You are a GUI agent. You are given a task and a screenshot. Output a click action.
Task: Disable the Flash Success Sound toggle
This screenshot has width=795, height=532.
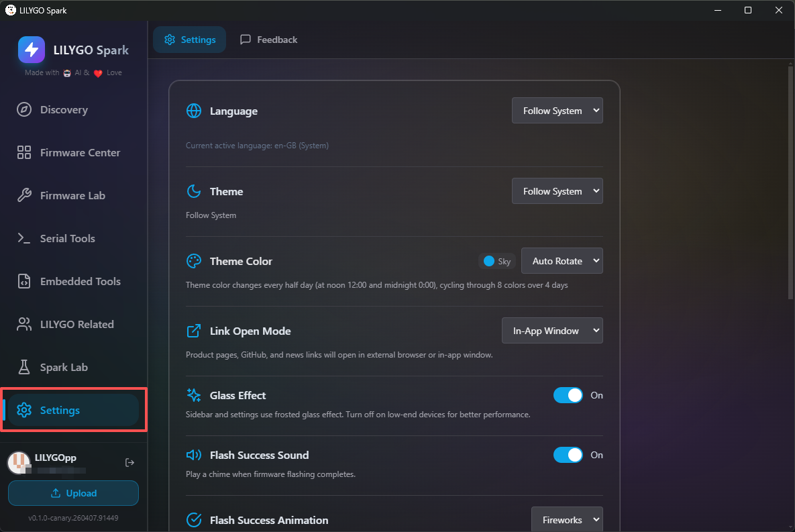(x=568, y=456)
